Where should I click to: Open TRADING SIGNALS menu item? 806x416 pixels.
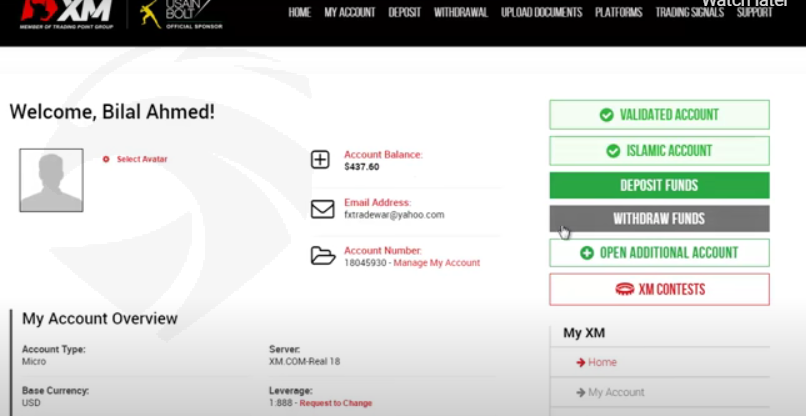[x=689, y=12]
